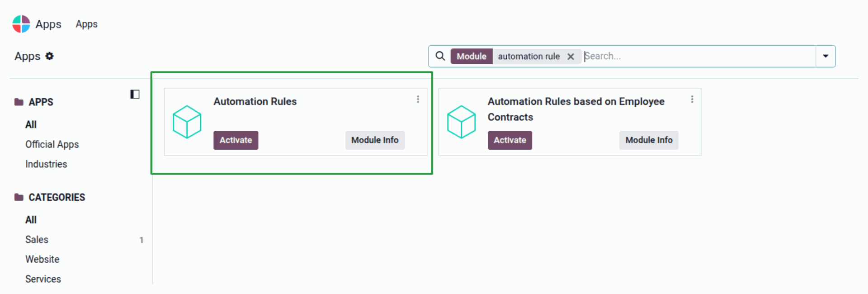
Task: Click the Apps menu item in navbar
Action: 86,24
